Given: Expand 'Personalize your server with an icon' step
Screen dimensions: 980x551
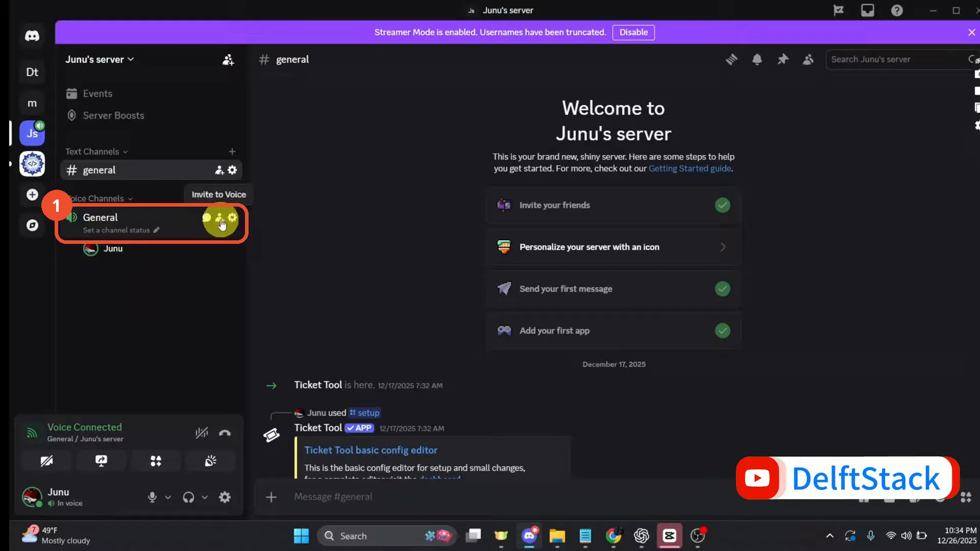Looking at the screenshot, I should (x=614, y=247).
